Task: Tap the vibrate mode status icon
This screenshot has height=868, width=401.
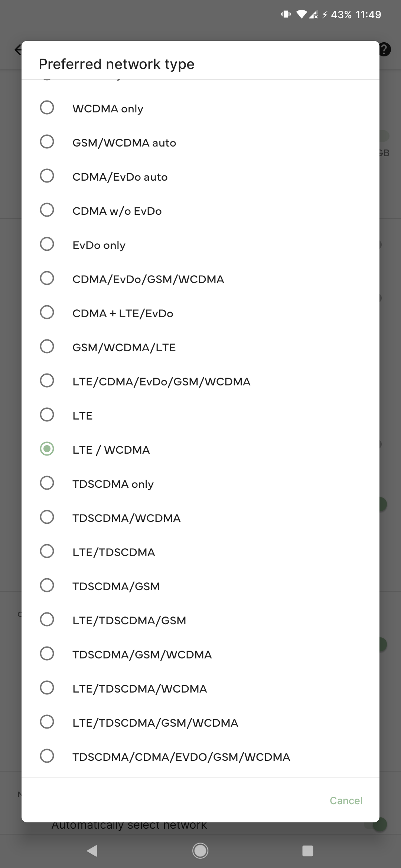Action: click(286, 14)
